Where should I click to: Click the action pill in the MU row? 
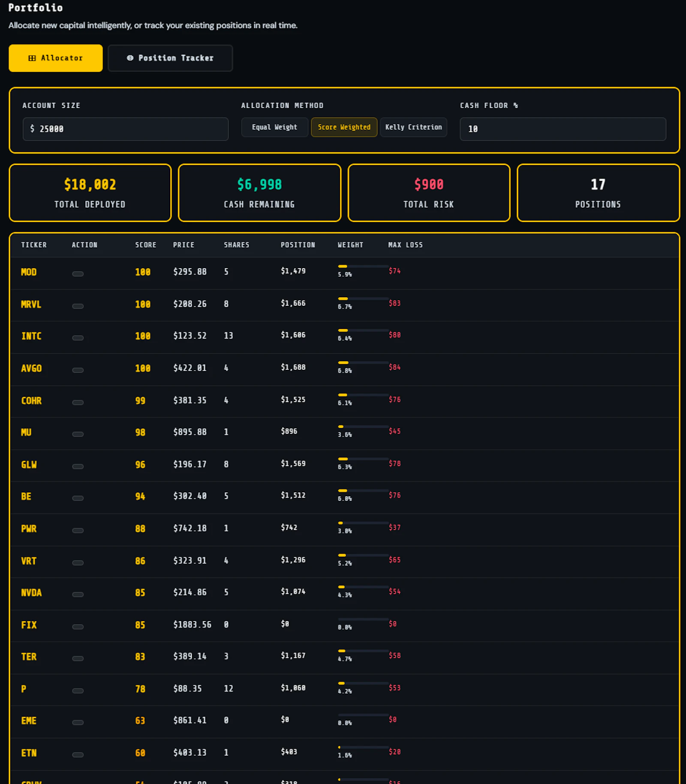coord(78,434)
